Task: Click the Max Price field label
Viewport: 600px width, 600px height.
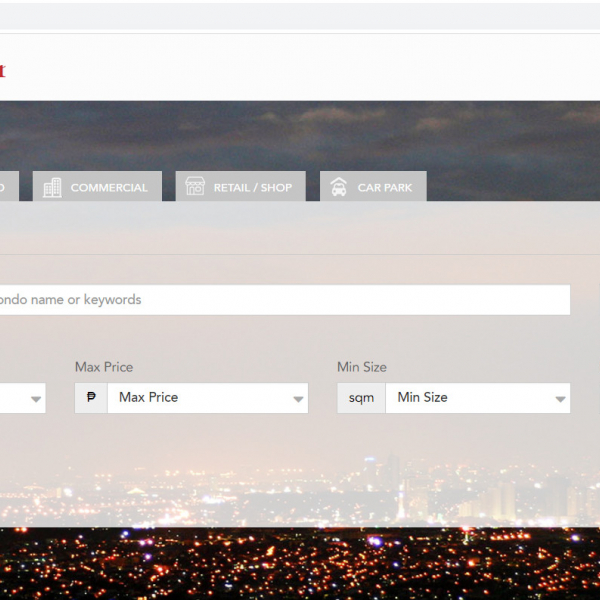Action: [104, 367]
